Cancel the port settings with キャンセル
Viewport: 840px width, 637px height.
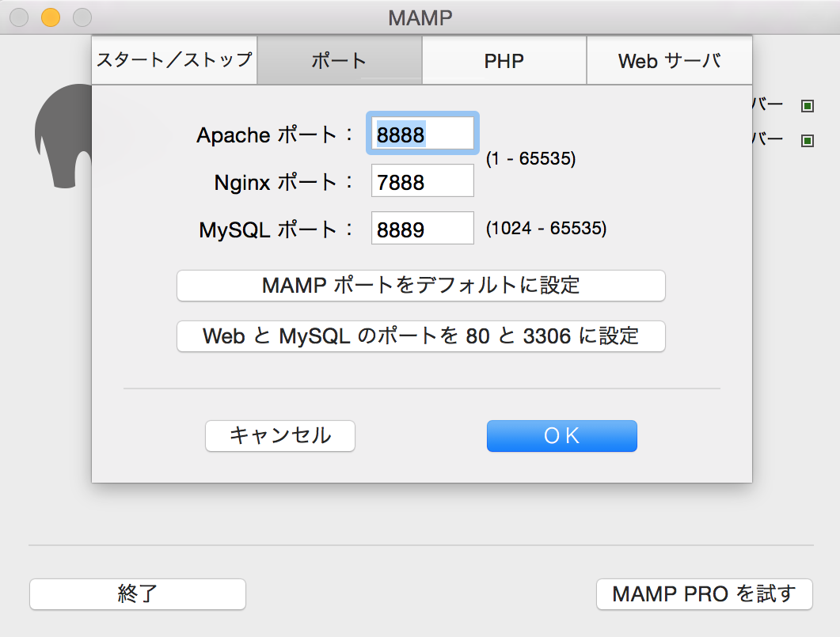tap(279, 435)
